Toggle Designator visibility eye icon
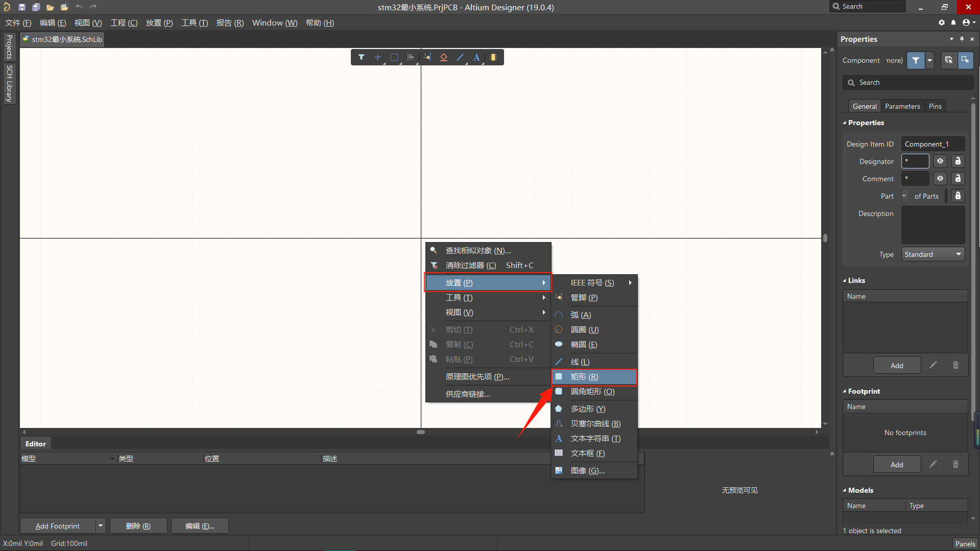 (940, 161)
